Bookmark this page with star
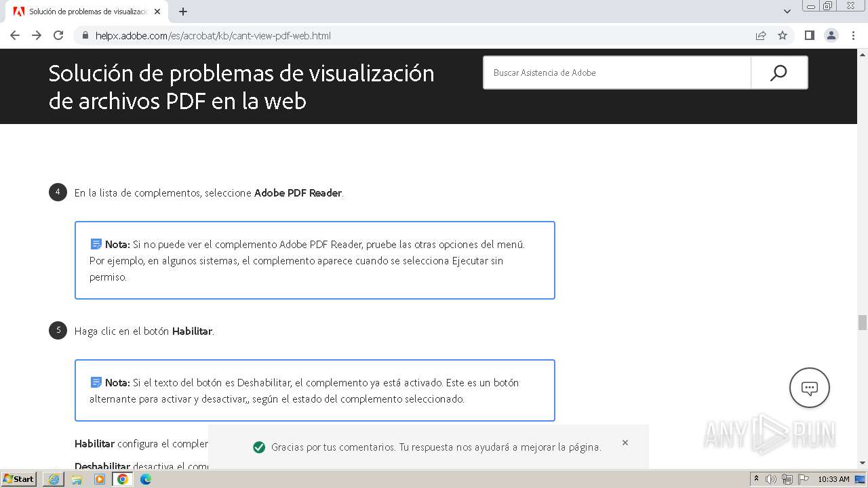The width and height of the screenshot is (868, 488). click(x=783, y=35)
